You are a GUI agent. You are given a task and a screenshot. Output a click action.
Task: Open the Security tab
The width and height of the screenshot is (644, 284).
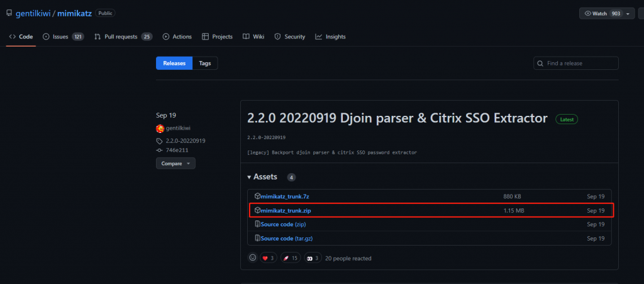click(289, 37)
